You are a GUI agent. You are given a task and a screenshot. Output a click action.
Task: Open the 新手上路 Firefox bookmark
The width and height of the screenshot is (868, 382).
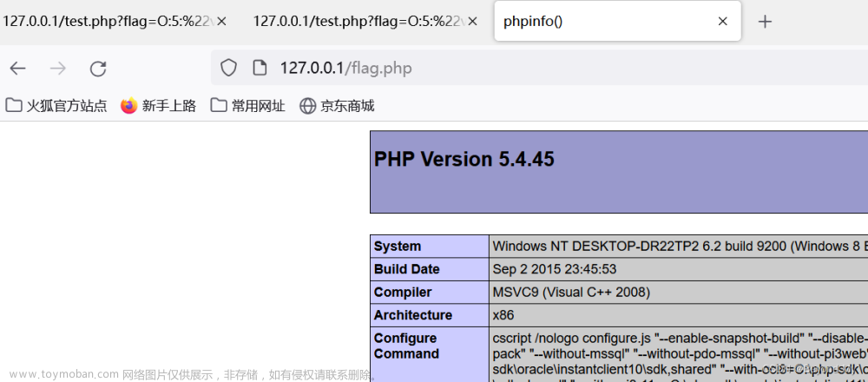tap(159, 105)
